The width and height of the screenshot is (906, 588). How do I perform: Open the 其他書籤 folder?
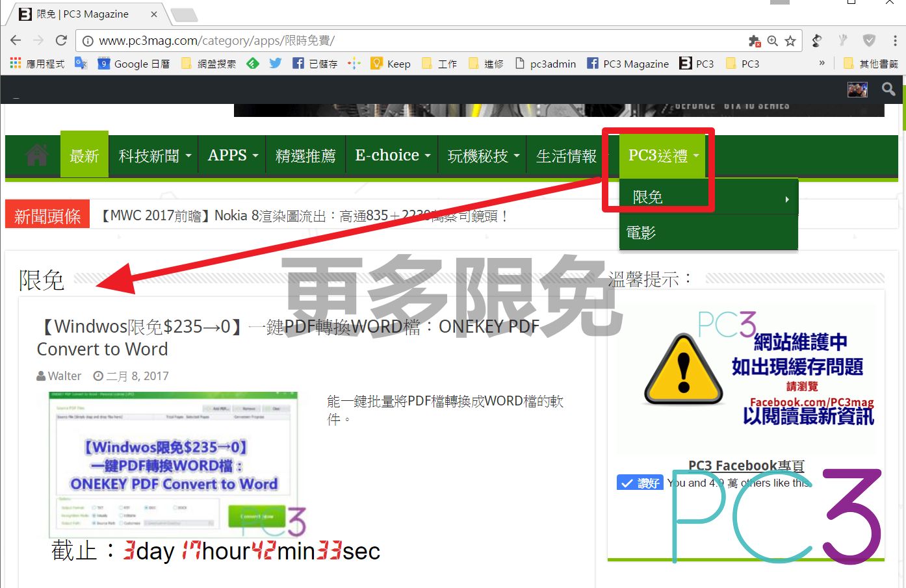coord(871,64)
